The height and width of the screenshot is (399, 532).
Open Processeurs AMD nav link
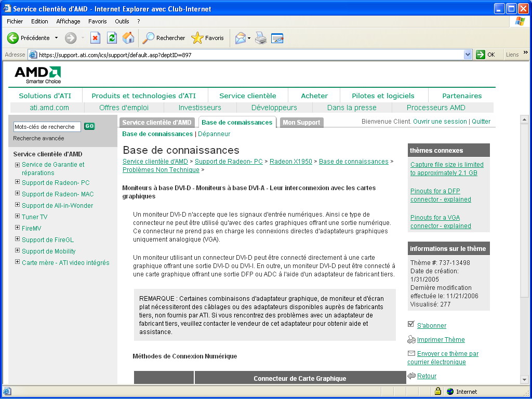[x=436, y=108]
